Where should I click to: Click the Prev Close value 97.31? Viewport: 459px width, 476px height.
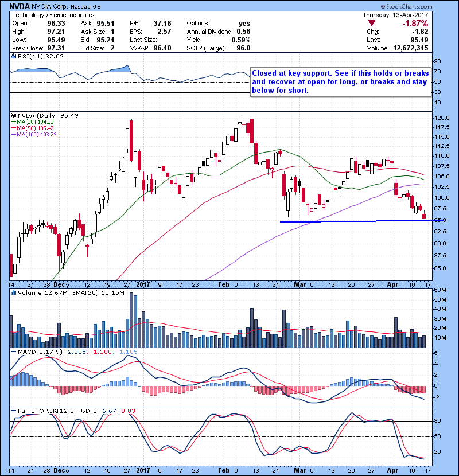[56, 48]
